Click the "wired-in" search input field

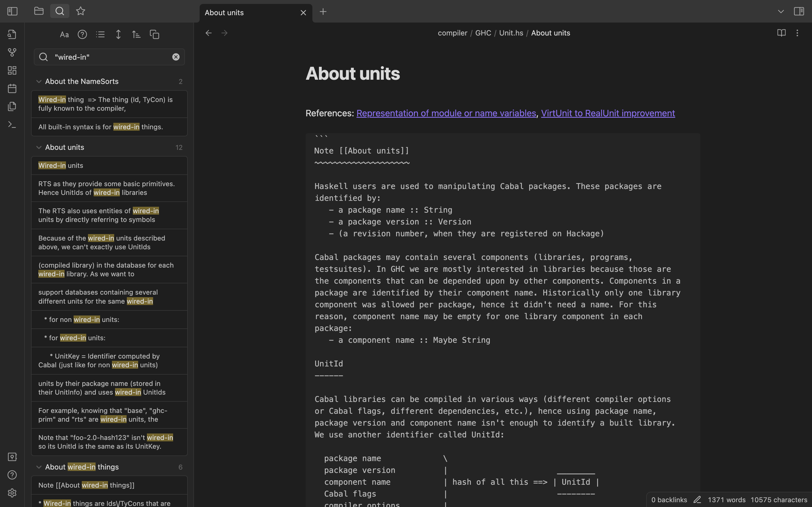111,57
